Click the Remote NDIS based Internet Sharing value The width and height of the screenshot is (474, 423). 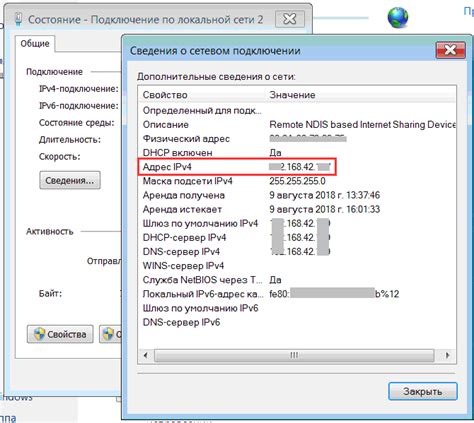pos(362,124)
